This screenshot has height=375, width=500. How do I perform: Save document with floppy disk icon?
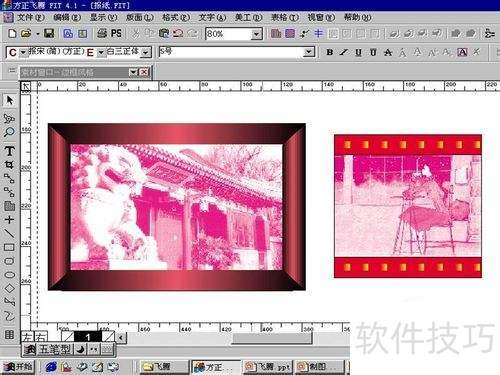49,33
